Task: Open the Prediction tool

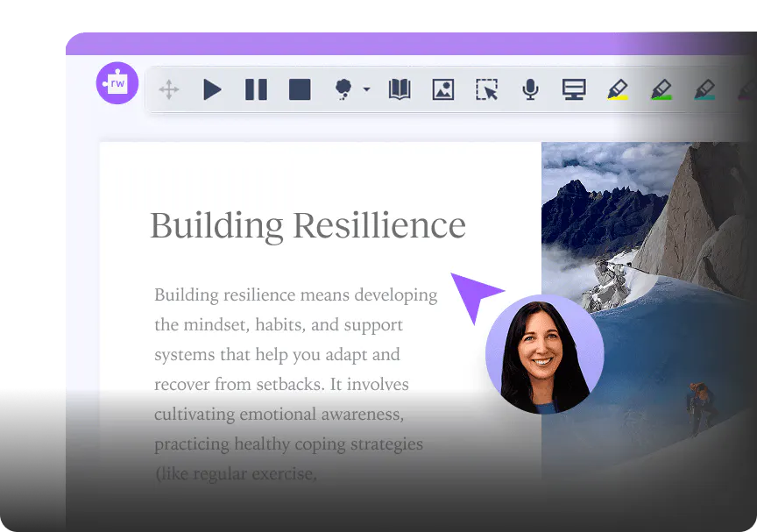Action: click(x=343, y=89)
